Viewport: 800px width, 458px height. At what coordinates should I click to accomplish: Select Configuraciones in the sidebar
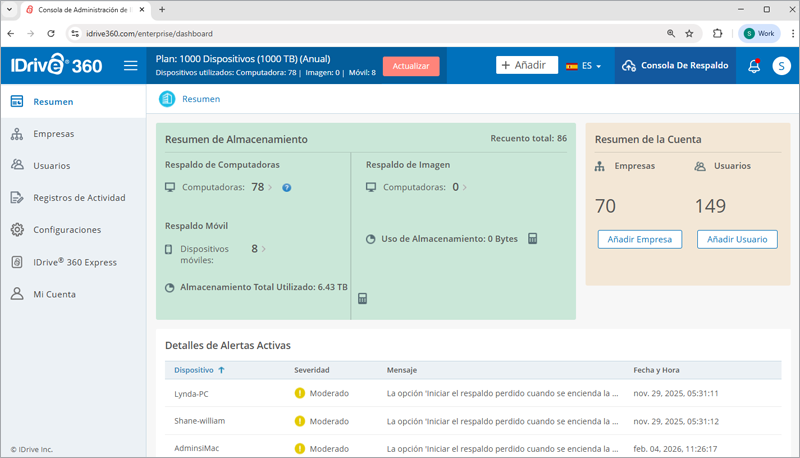coord(67,230)
